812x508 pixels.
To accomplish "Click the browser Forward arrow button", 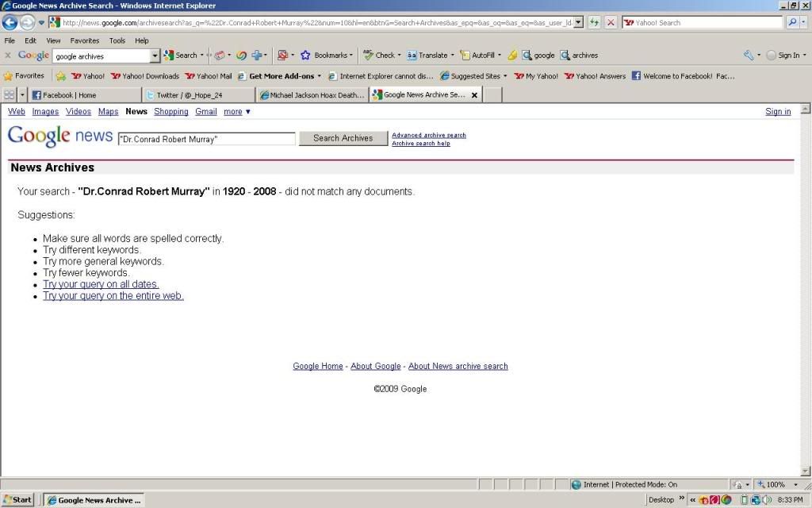I will click(x=28, y=22).
